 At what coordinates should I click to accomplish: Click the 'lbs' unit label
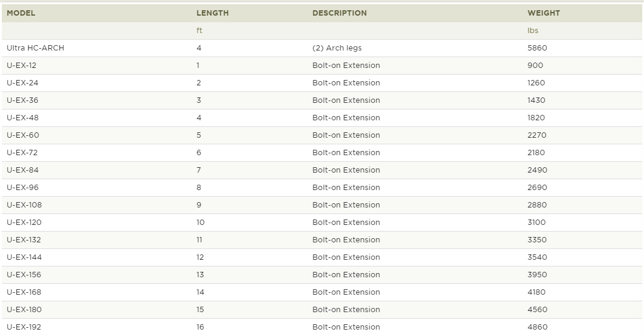tap(533, 31)
